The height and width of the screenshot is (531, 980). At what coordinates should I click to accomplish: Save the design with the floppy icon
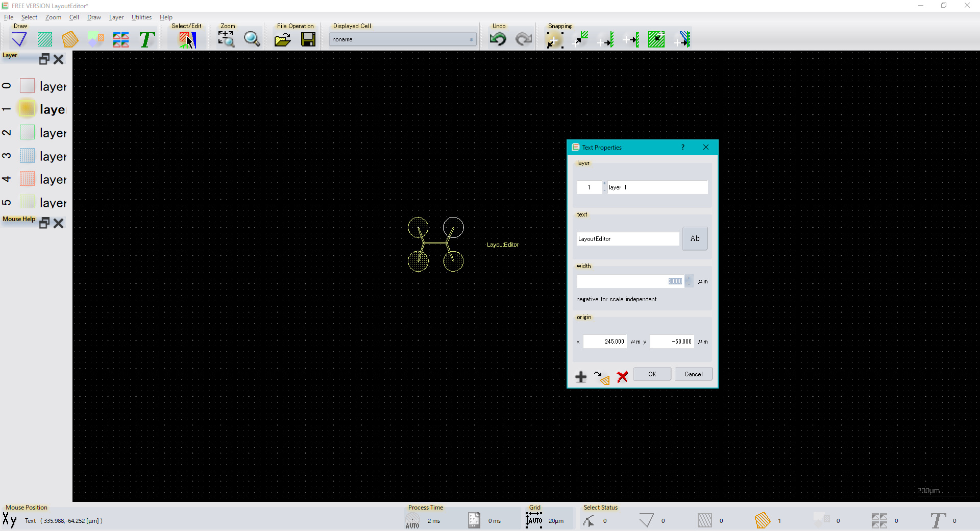click(308, 39)
